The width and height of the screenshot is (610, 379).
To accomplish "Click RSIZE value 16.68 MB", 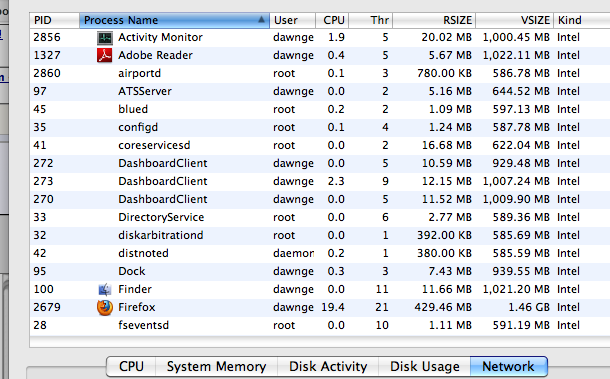I will point(447,146).
